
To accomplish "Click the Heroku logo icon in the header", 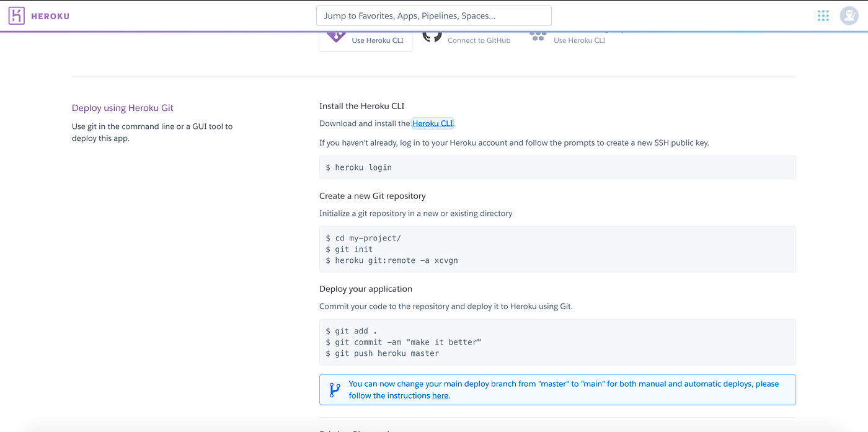I will 17,15.
